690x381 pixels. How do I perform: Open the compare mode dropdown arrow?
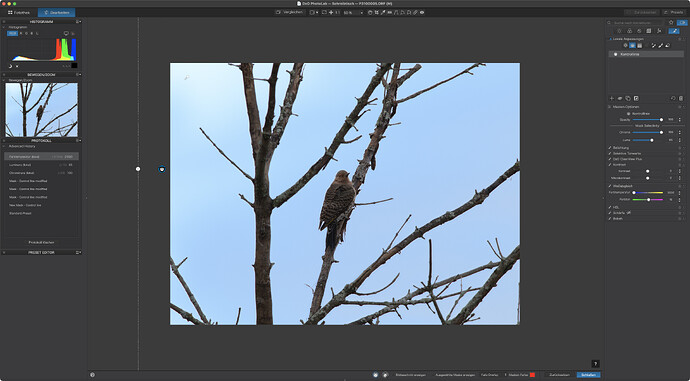point(317,12)
